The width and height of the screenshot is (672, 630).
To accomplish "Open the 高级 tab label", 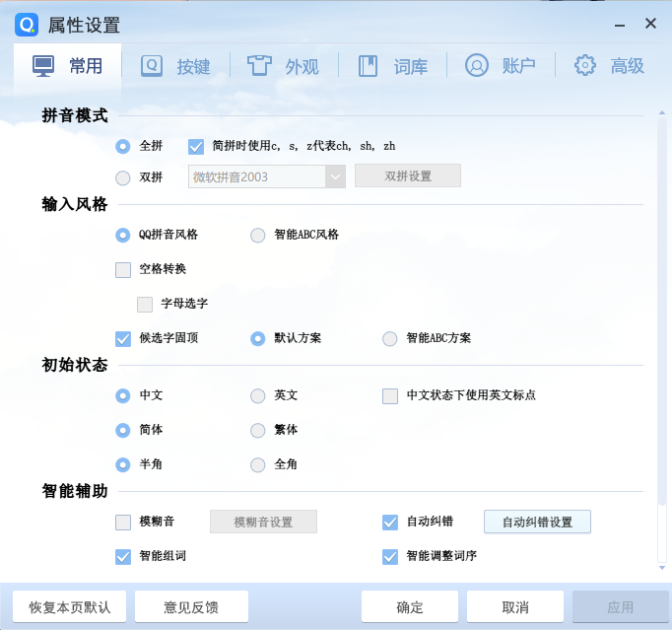I will pyautogui.click(x=628, y=66).
